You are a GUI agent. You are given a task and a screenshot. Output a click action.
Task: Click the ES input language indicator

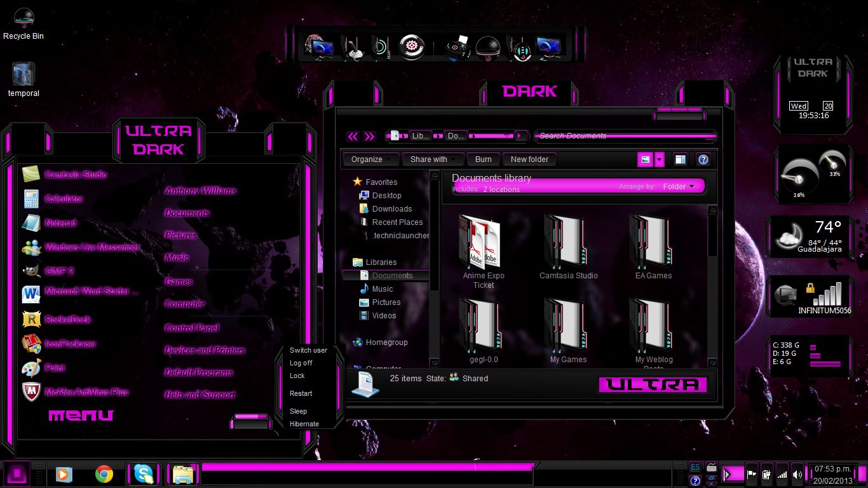coord(695,467)
